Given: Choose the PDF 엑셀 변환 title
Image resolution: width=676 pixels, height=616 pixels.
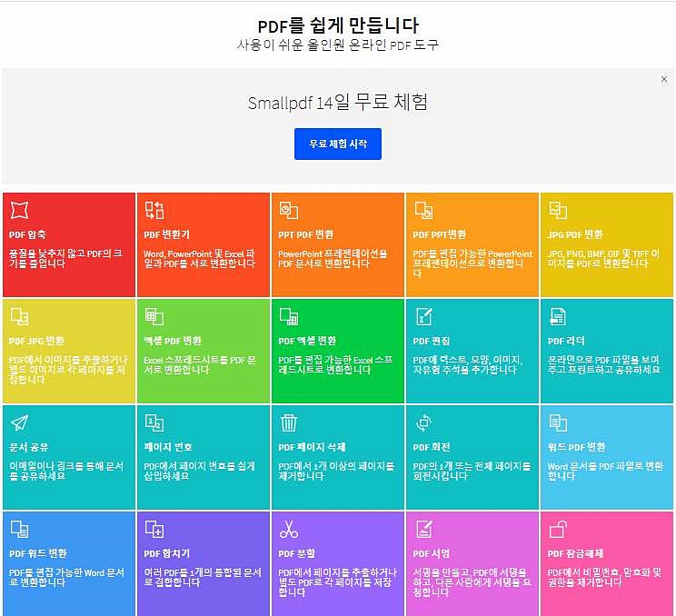Looking at the screenshot, I should (307, 341).
